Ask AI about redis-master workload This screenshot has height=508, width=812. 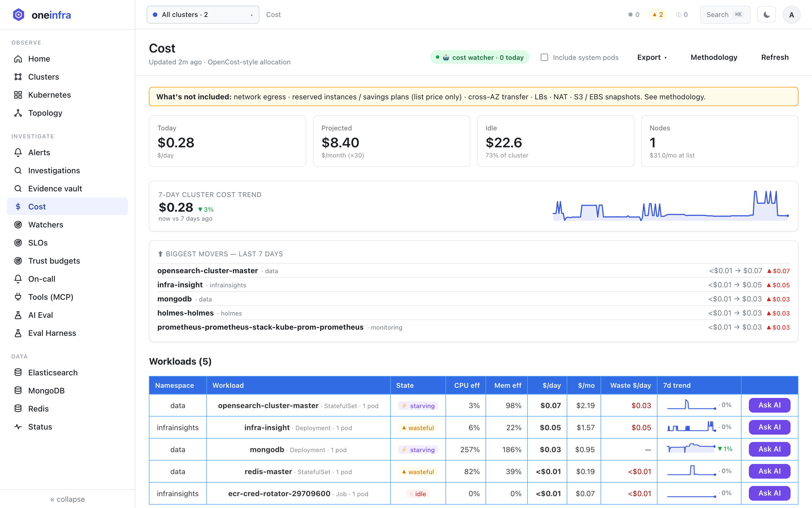(769, 471)
